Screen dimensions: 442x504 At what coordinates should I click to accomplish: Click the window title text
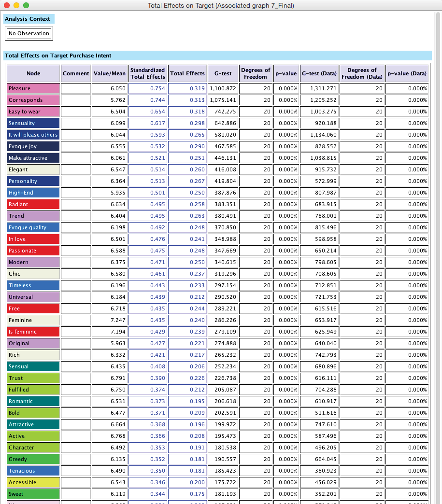[221, 5]
